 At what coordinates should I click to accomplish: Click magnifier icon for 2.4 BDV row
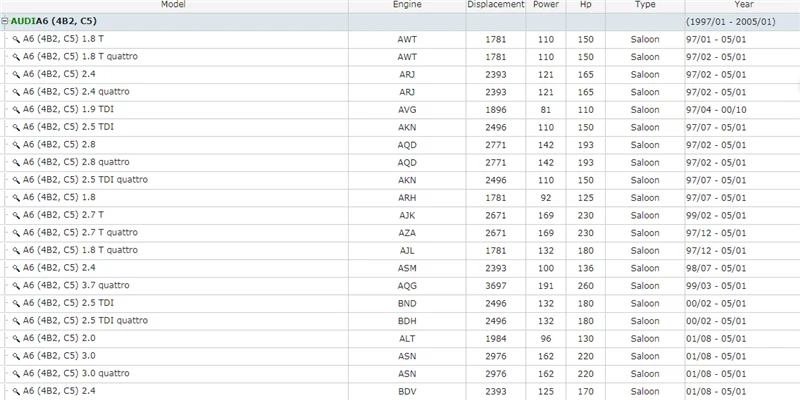[16, 391]
